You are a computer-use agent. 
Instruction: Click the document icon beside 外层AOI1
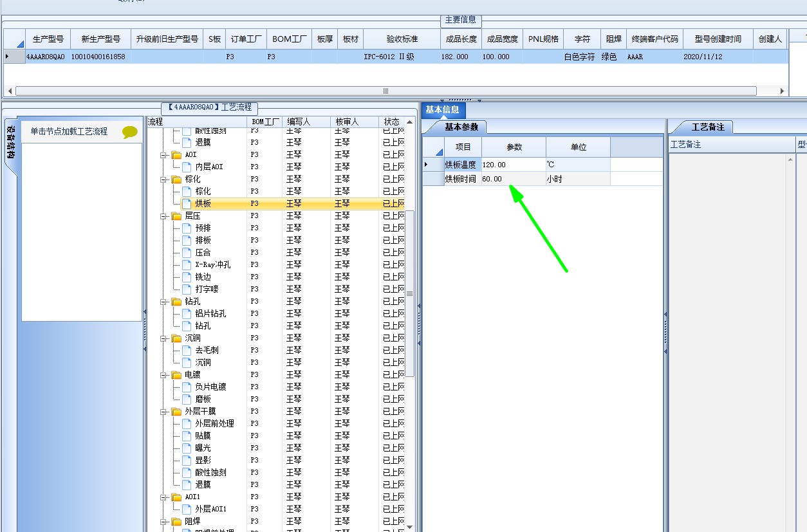pyautogui.click(x=187, y=509)
